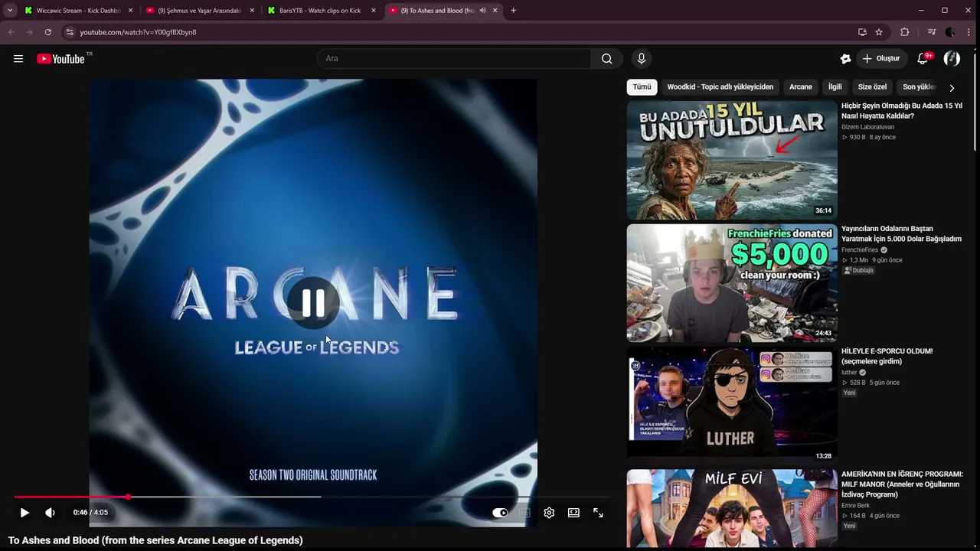
Task: Click the pause overlay on the video
Action: tap(313, 303)
